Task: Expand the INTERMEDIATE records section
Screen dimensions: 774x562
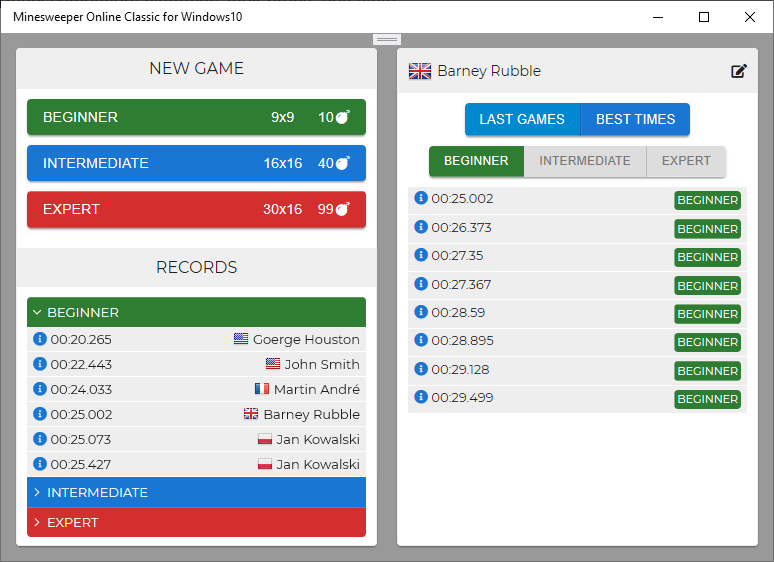Action: pyautogui.click(x=196, y=492)
